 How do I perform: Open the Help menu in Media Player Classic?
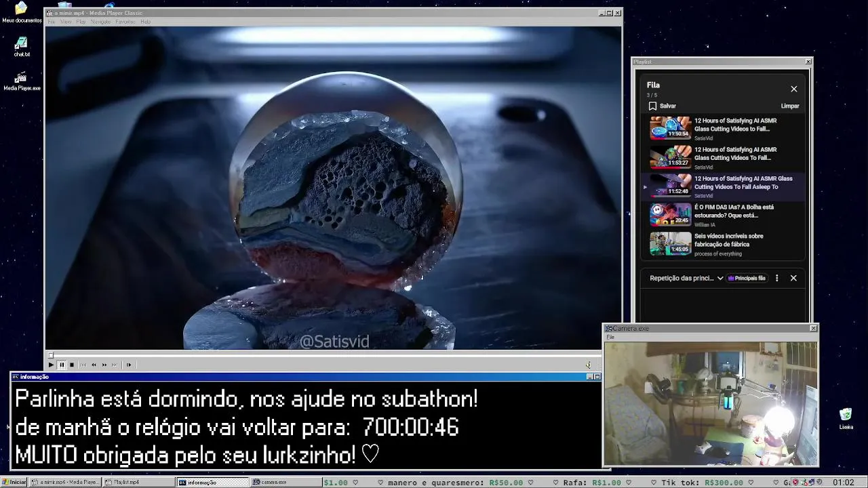[x=145, y=22]
